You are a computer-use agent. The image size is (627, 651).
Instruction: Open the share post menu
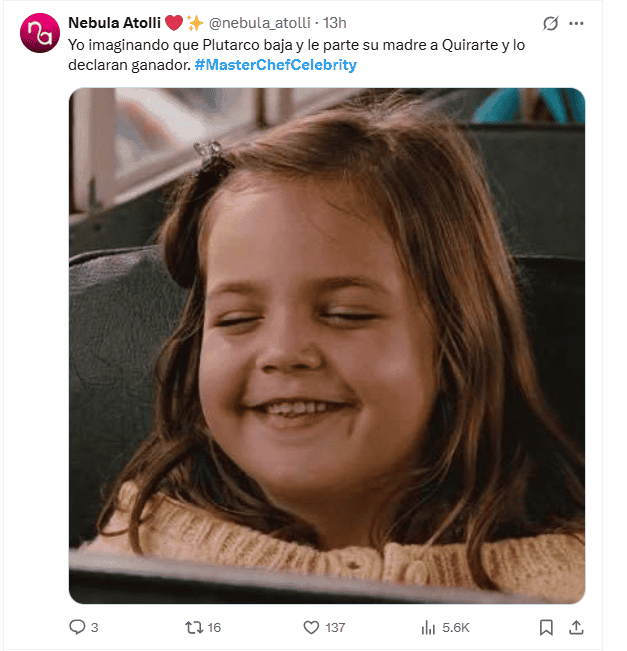(x=576, y=627)
